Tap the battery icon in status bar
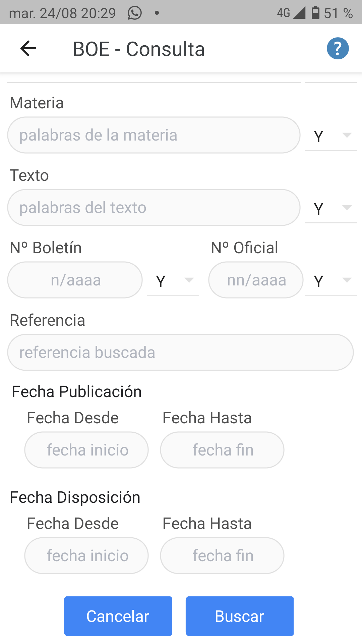The image size is (362, 644). pyautogui.click(x=315, y=13)
